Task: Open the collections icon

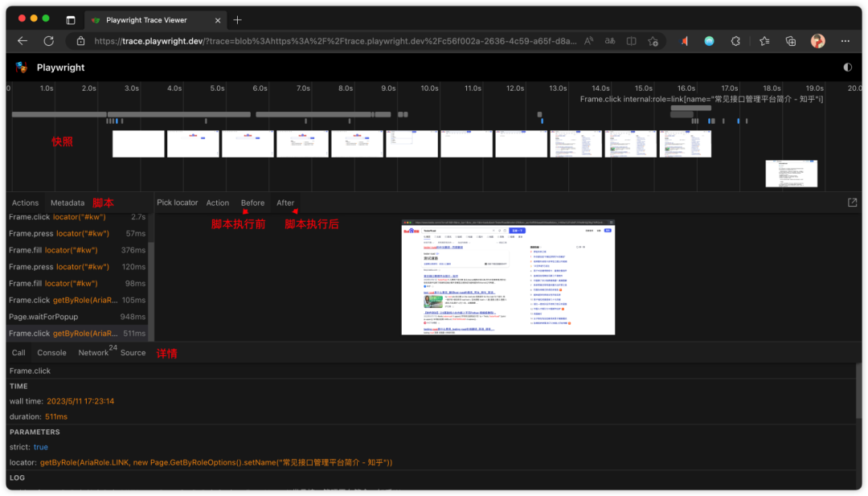Action: coord(791,41)
